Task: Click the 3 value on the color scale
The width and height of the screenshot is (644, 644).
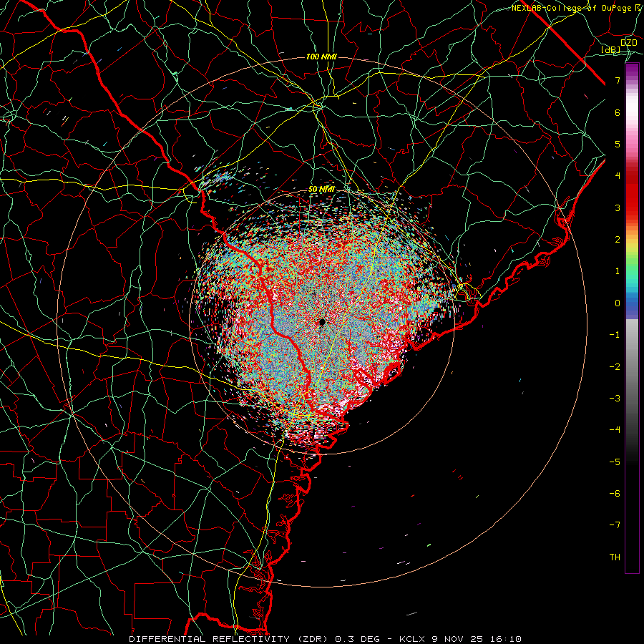Action: 618,208
